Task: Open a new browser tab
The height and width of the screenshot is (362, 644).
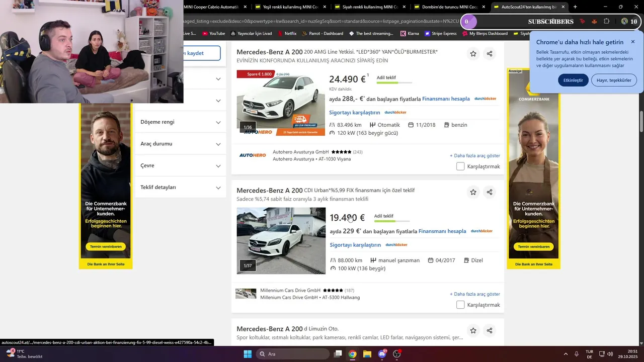Action: pos(575,7)
